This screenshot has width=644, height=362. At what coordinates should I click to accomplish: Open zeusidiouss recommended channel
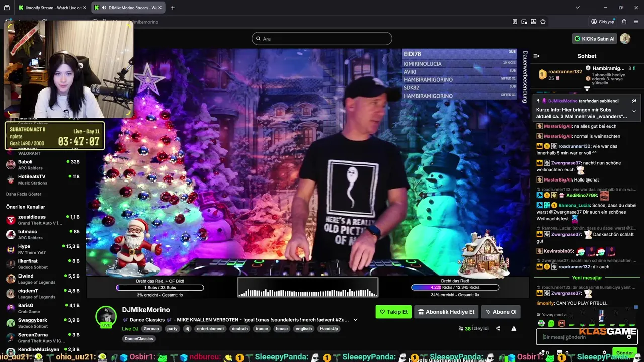(x=43, y=220)
